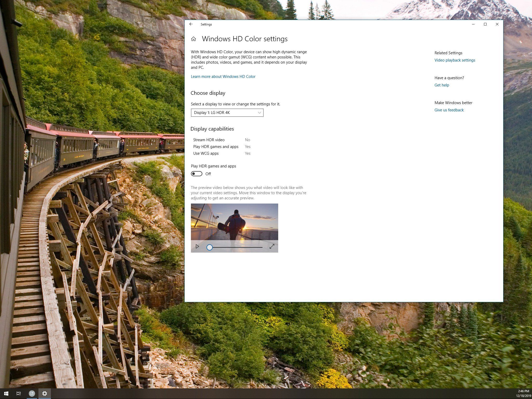Click the round app icon in taskbar
The width and height of the screenshot is (532, 399).
click(x=32, y=394)
